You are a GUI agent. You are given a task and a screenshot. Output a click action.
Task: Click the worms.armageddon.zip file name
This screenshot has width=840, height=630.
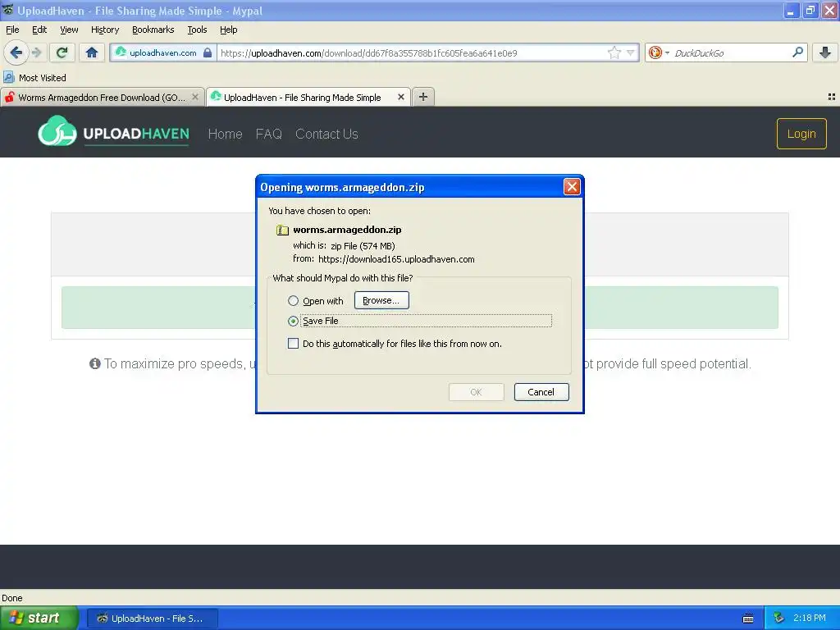[347, 230]
